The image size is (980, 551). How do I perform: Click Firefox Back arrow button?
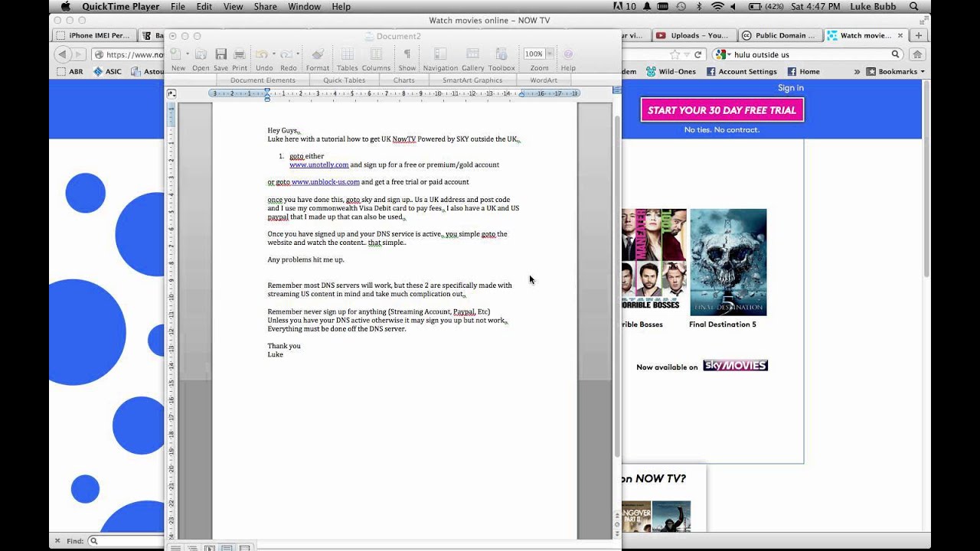pos(62,54)
